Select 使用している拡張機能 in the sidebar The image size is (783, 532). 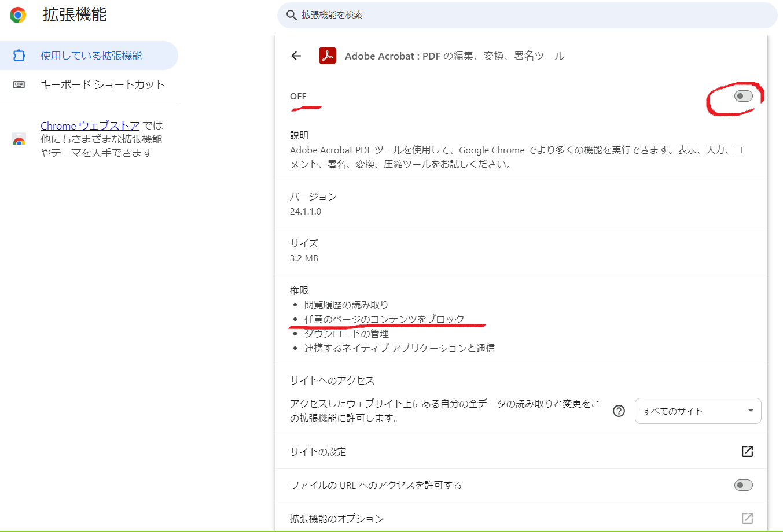click(89, 56)
